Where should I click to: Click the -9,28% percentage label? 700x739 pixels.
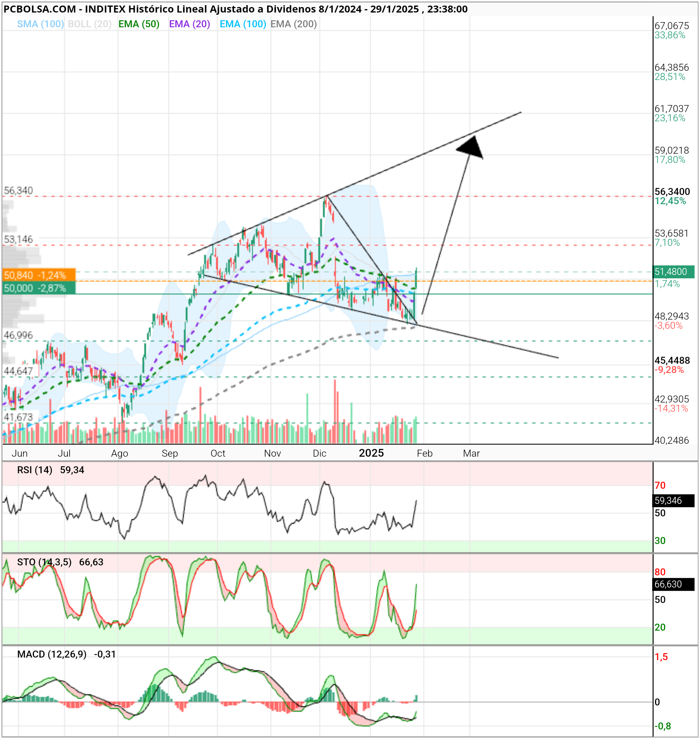point(669,369)
